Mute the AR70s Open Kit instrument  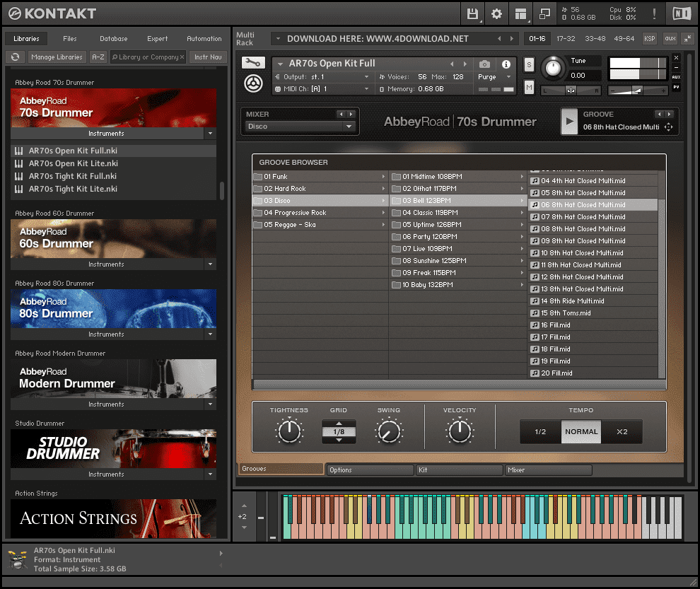click(527, 86)
